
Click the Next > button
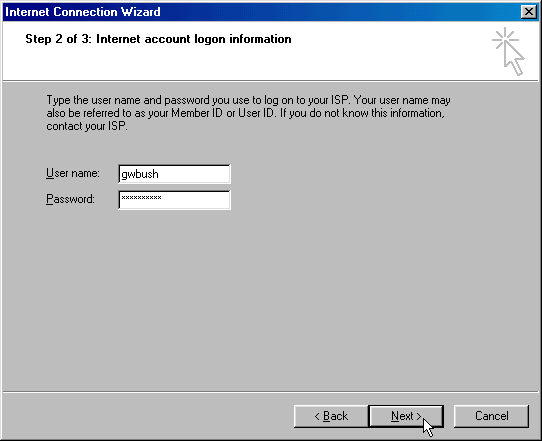tap(406, 416)
